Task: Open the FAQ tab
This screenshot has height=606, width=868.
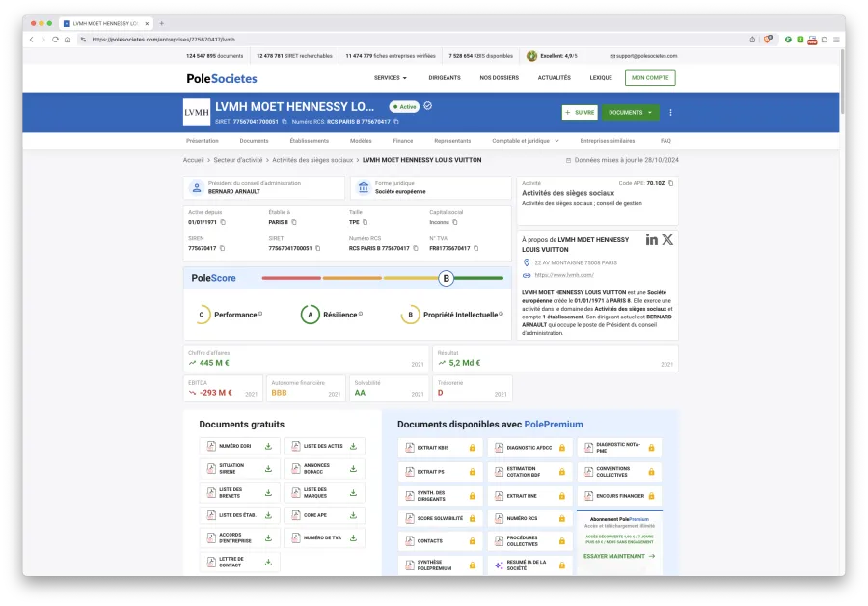Action: click(665, 141)
